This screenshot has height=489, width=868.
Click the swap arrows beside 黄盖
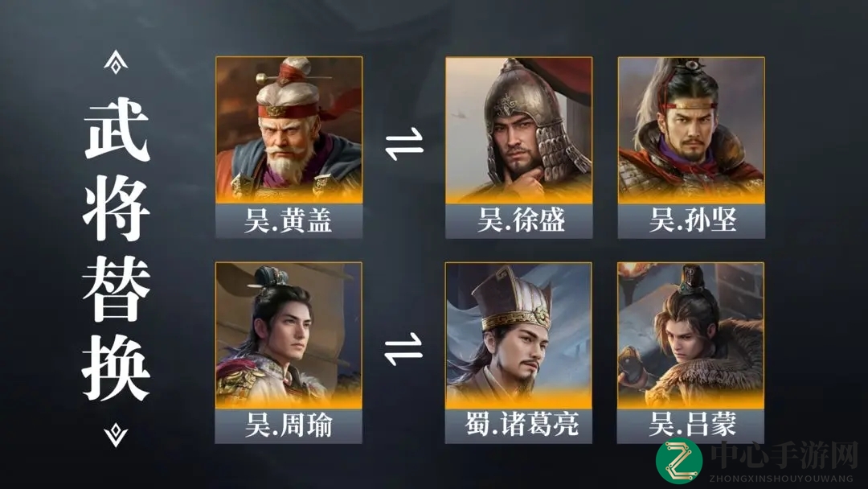pyautogui.click(x=404, y=144)
